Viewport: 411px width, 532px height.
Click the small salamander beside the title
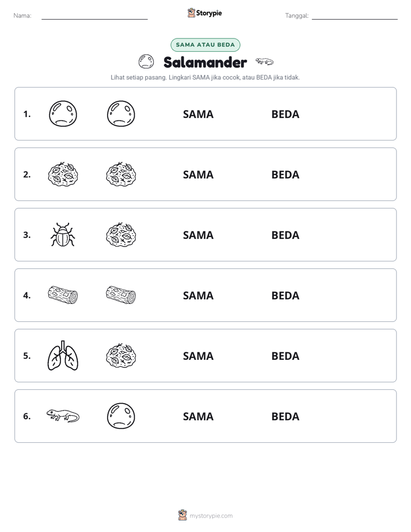(x=265, y=62)
